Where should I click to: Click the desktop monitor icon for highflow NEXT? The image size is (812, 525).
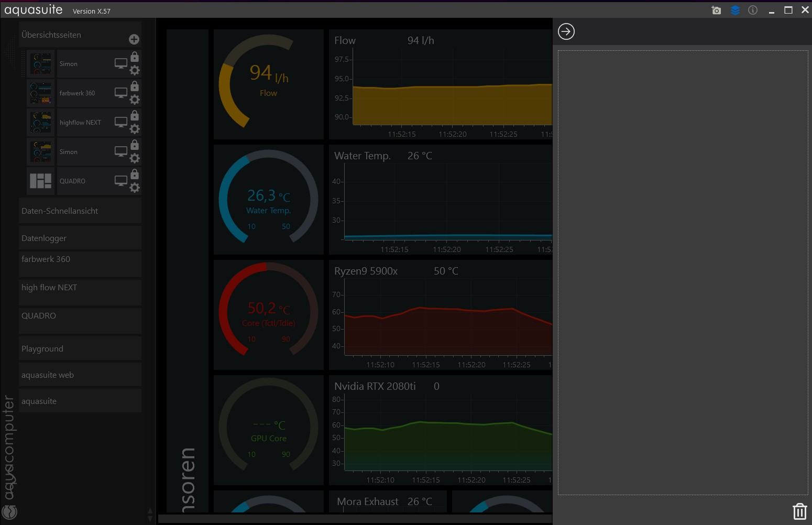point(121,123)
